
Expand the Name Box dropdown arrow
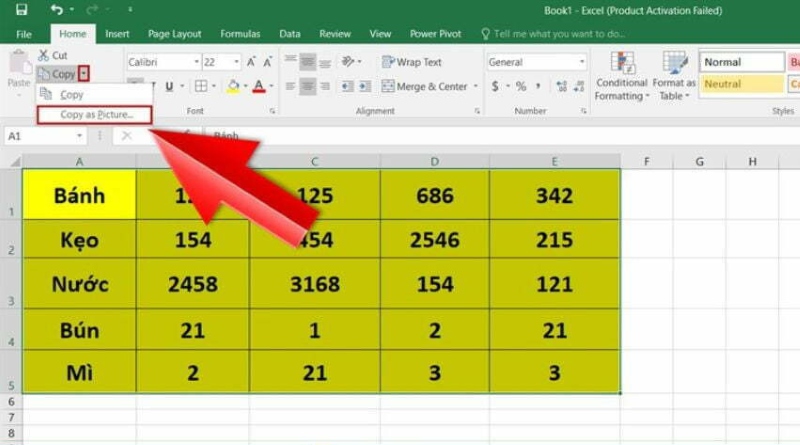pyautogui.click(x=79, y=135)
